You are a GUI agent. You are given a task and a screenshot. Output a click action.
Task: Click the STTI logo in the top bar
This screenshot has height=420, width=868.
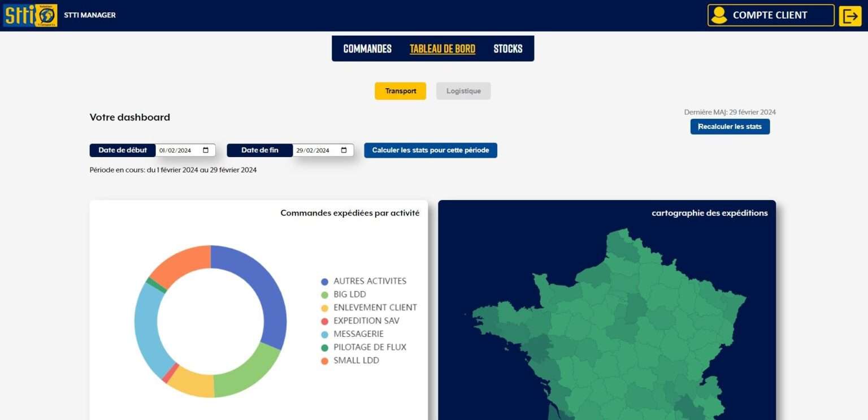pyautogui.click(x=29, y=15)
